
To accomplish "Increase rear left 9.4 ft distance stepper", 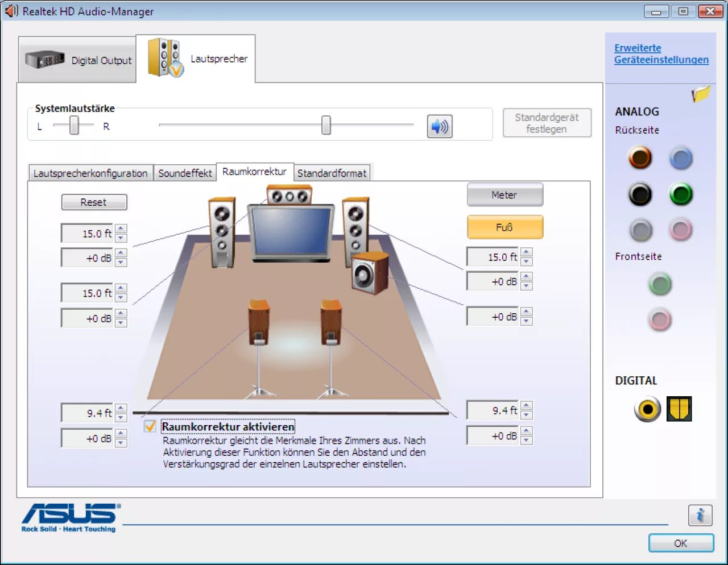I will (x=121, y=408).
